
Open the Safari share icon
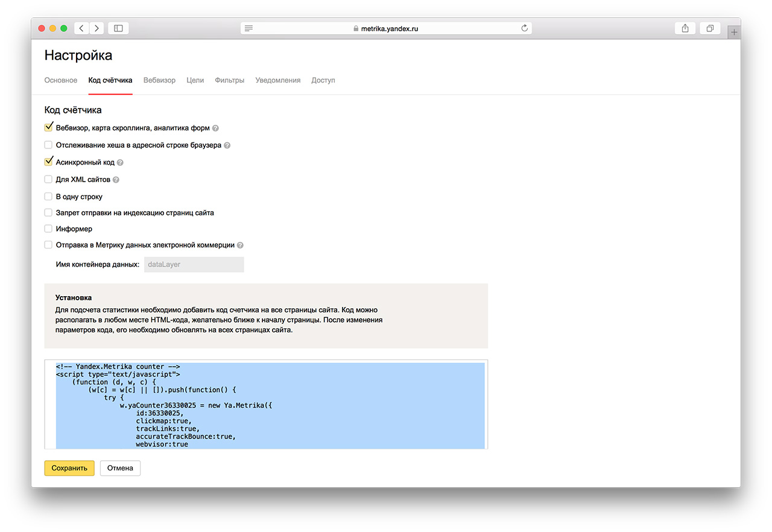[x=685, y=28]
